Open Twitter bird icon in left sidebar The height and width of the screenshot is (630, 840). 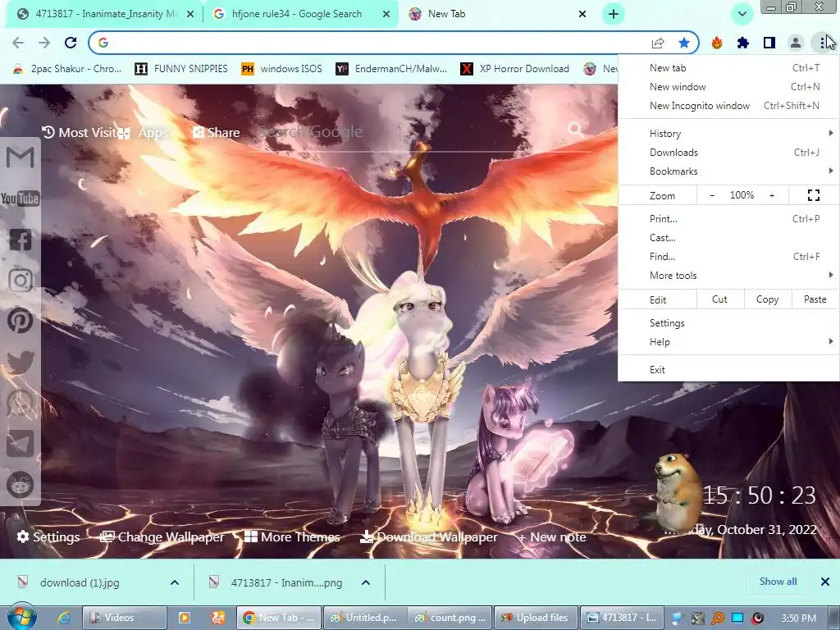click(21, 362)
